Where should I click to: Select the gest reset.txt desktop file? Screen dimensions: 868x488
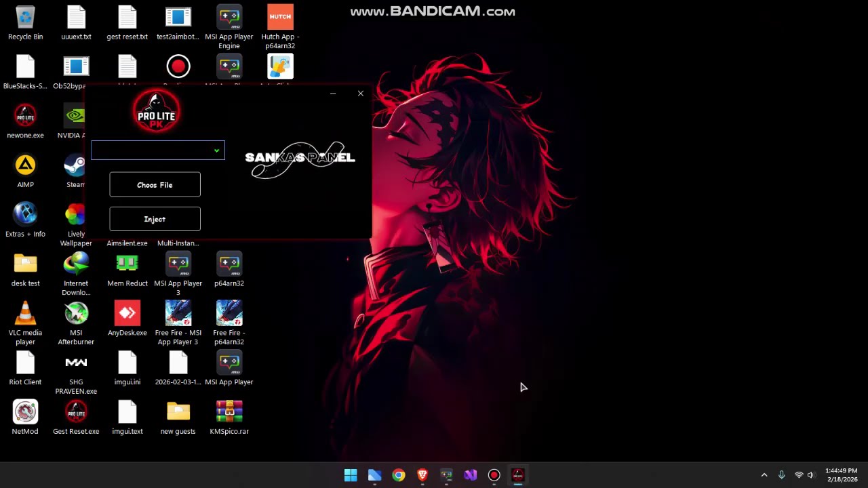coord(127,23)
